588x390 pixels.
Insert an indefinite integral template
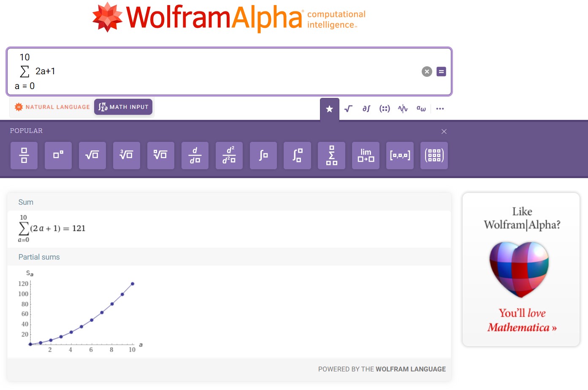pyautogui.click(x=263, y=155)
